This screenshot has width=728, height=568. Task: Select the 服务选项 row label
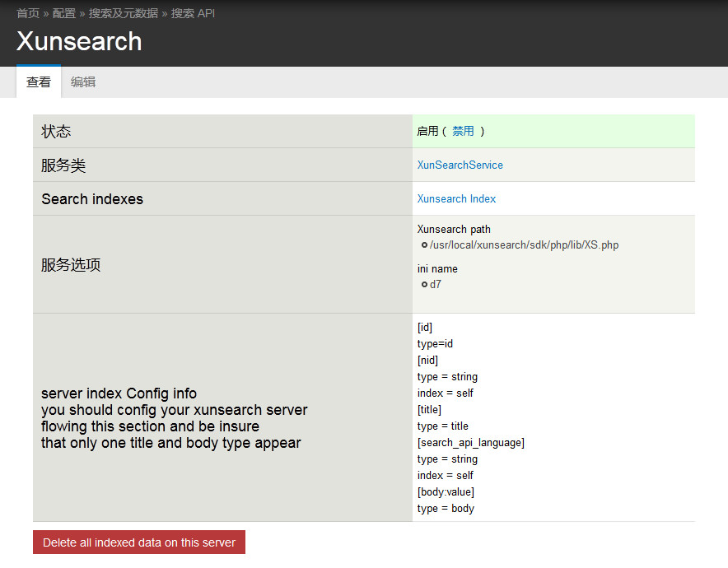point(71,264)
